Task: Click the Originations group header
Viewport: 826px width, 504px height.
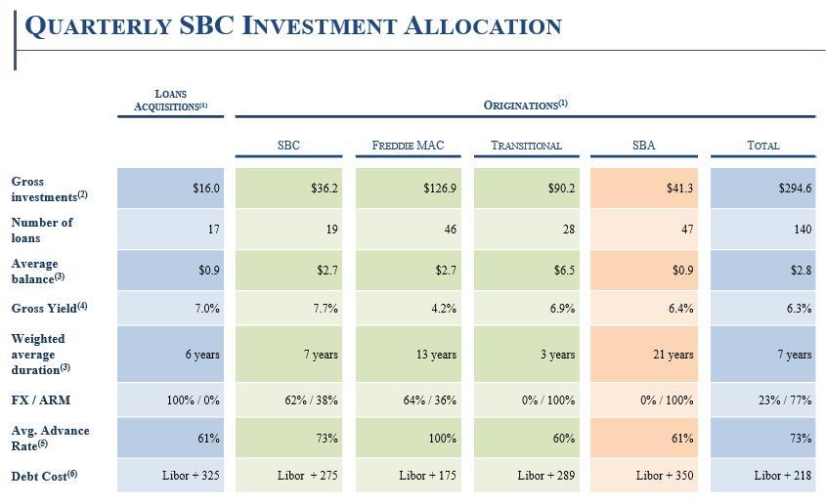Action: point(525,105)
